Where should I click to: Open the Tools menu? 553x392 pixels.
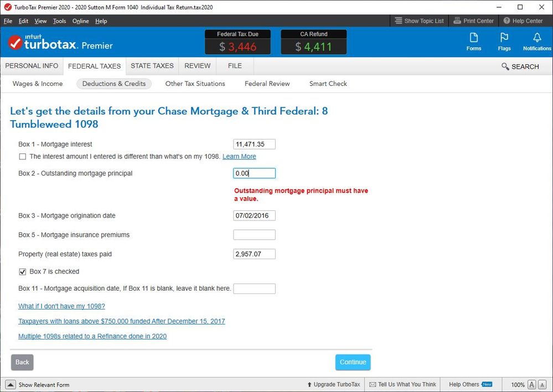point(59,21)
